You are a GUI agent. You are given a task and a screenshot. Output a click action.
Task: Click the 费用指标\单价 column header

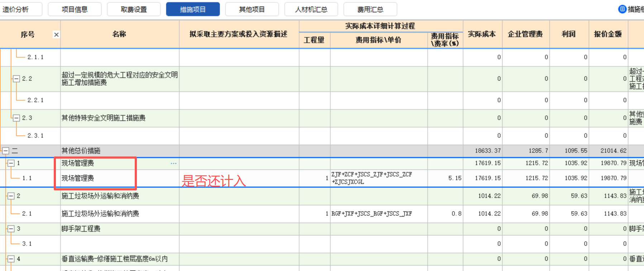[379, 40]
